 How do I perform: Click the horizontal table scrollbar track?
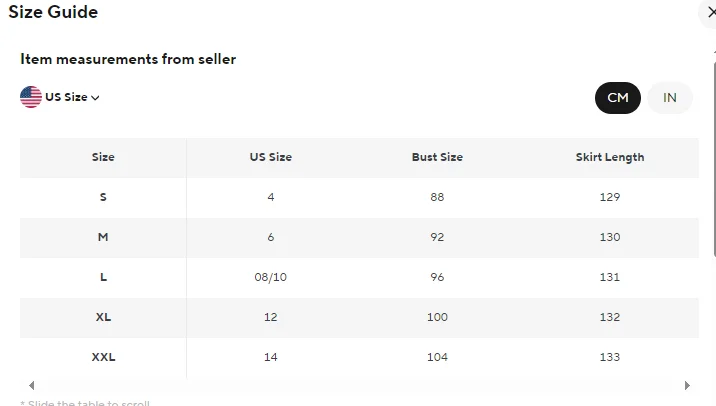point(360,385)
